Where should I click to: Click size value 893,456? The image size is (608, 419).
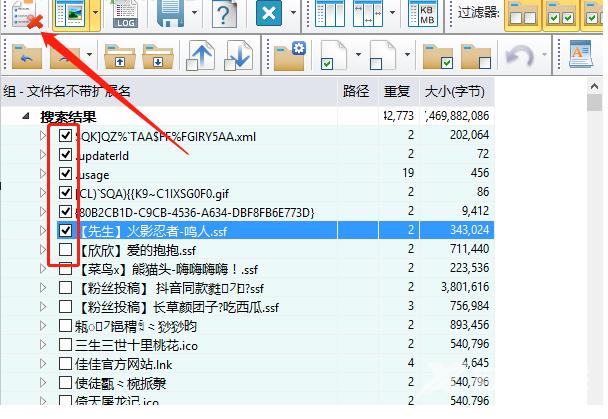(x=470, y=325)
